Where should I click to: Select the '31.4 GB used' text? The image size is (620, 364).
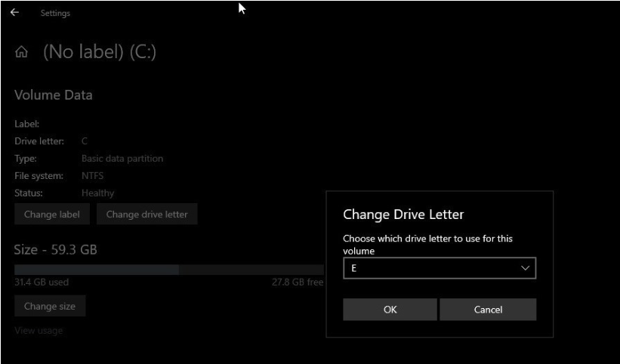(42, 282)
